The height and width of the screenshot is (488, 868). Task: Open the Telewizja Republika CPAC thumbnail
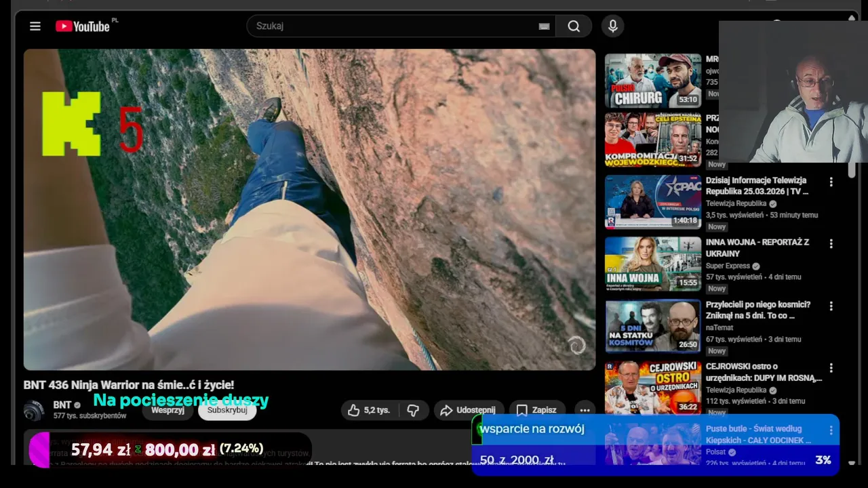(x=653, y=202)
